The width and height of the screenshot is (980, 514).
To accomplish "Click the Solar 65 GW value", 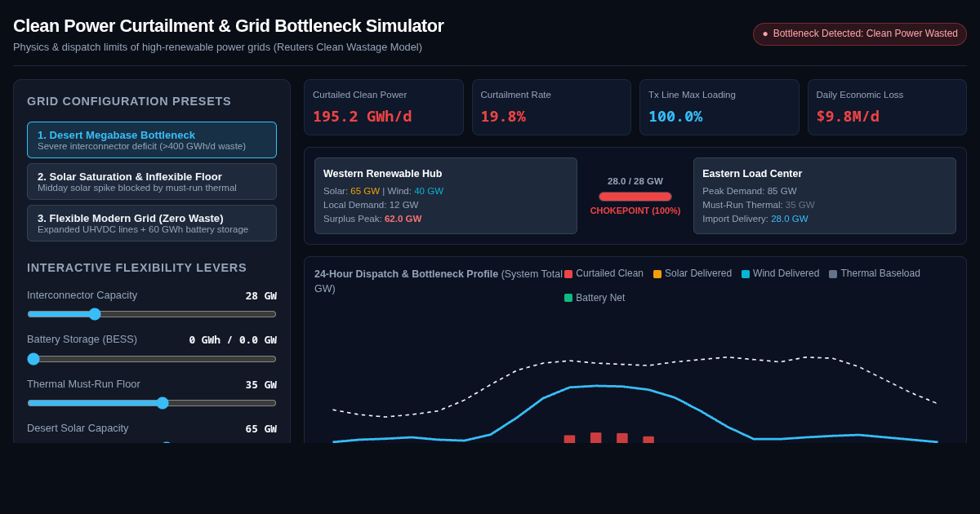I will click(365, 191).
